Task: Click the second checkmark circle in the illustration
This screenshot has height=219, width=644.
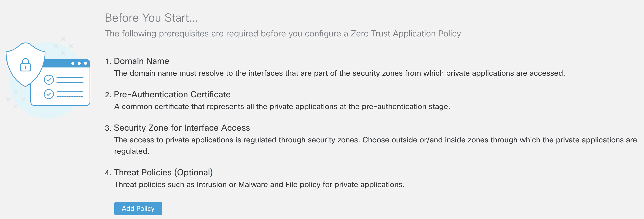Action: point(49,94)
